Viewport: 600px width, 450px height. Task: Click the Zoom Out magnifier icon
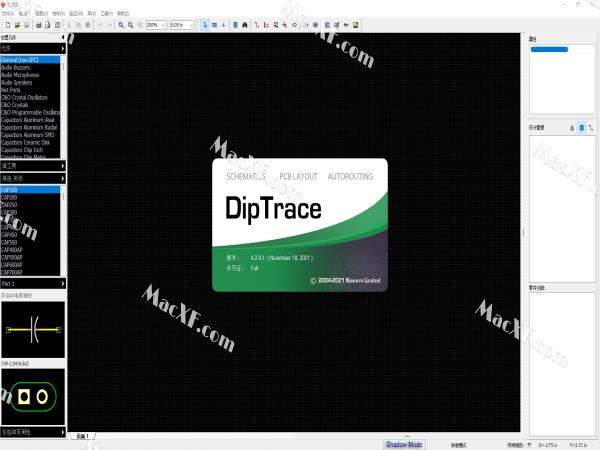[130, 25]
